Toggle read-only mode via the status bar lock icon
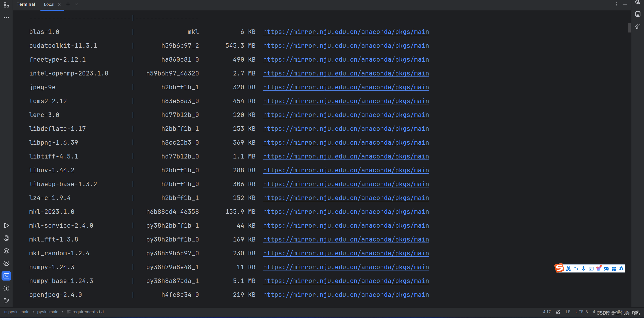Screen dimensions: 644x318 pos(558,312)
